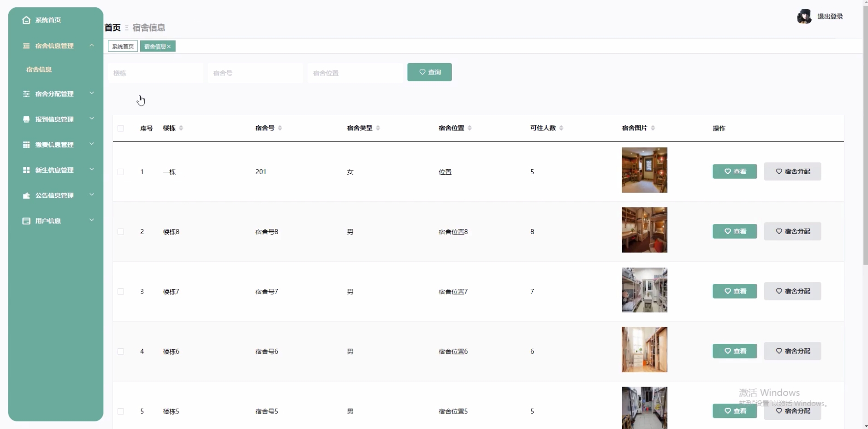This screenshot has width=868, height=429.
Task: Click the 新生信息管理 sidebar icon
Action: 26,170
